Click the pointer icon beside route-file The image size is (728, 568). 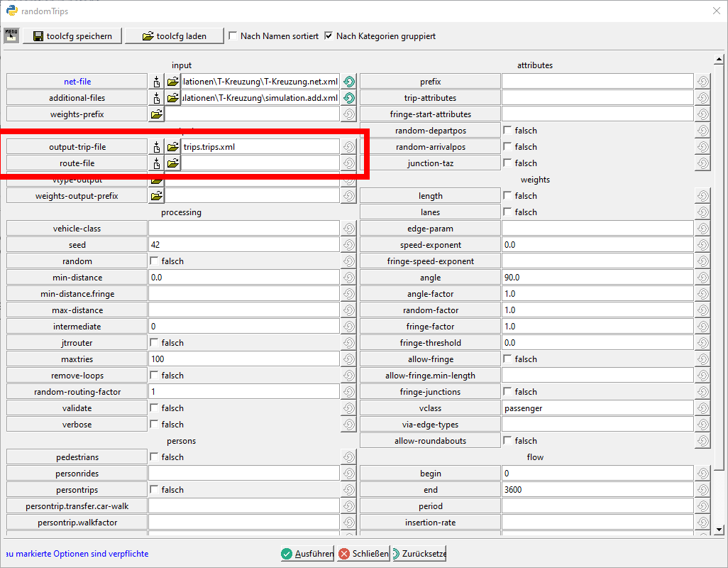[156, 163]
